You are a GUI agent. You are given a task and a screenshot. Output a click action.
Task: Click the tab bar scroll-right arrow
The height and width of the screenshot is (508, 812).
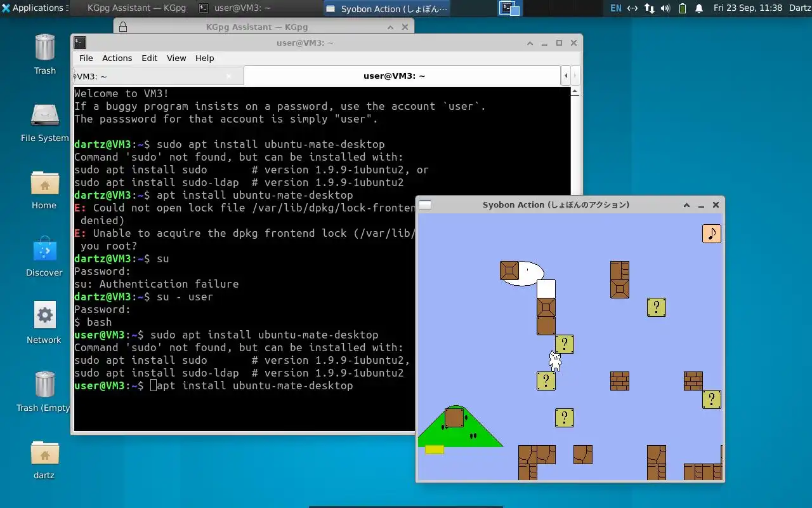576,76
